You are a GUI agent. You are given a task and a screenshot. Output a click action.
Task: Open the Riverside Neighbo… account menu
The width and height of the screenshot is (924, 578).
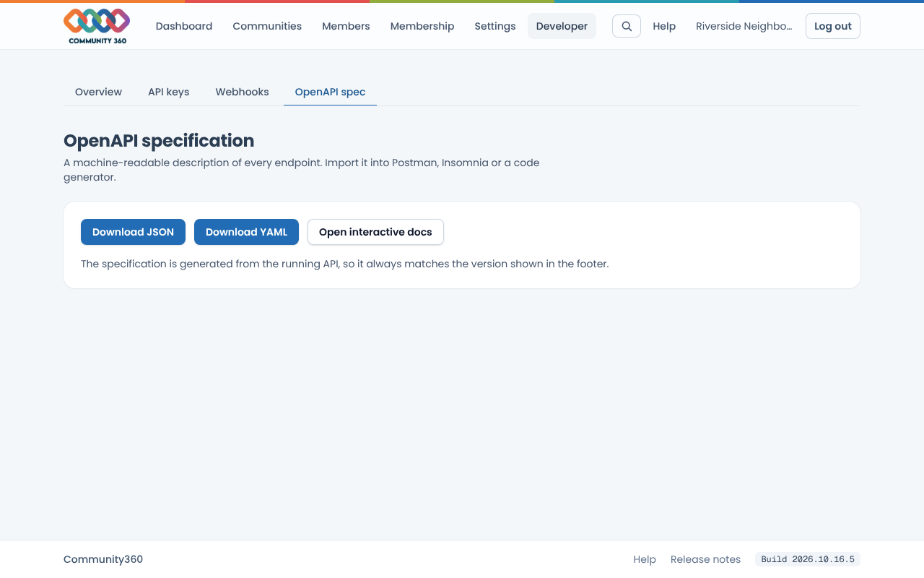pyautogui.click(x=744, y=26)
